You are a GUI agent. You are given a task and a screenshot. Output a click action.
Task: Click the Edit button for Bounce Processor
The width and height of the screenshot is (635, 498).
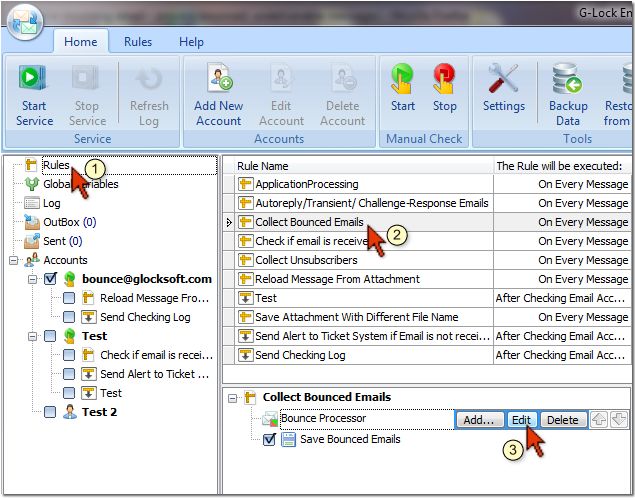pyautogui.click(x=522, y=420)
